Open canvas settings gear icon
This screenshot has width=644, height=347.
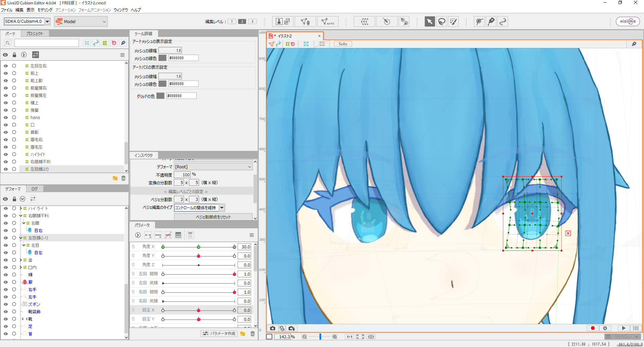pos(605,328)
